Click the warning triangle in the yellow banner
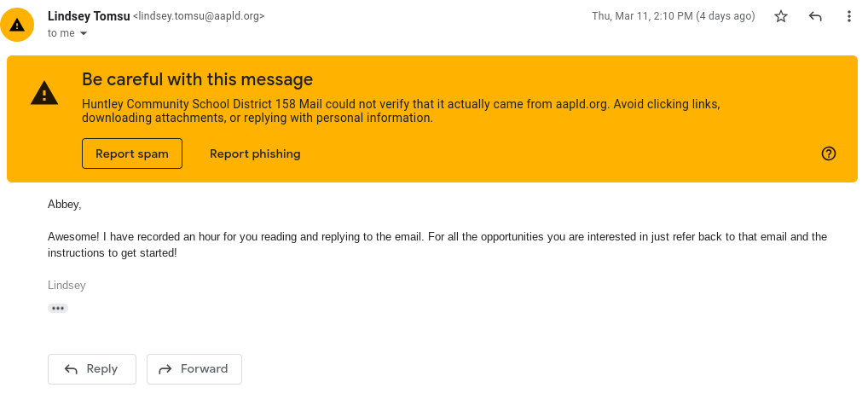The width and height of the screenshot is (868, 411). click(44, 93)
